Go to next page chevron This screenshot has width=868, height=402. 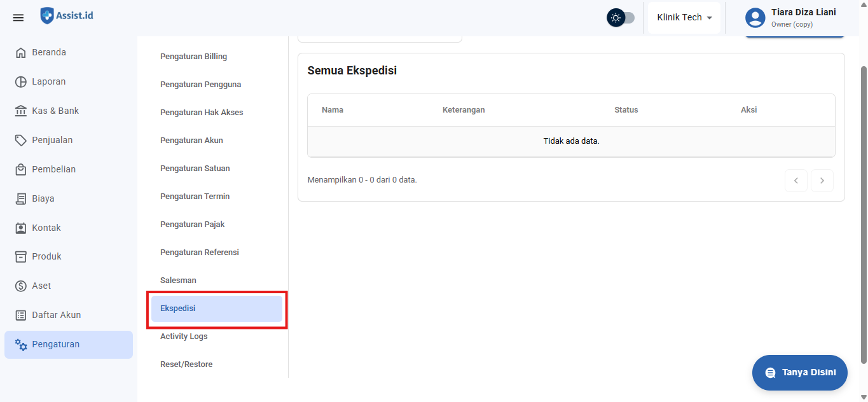click(x=822, y=181)
